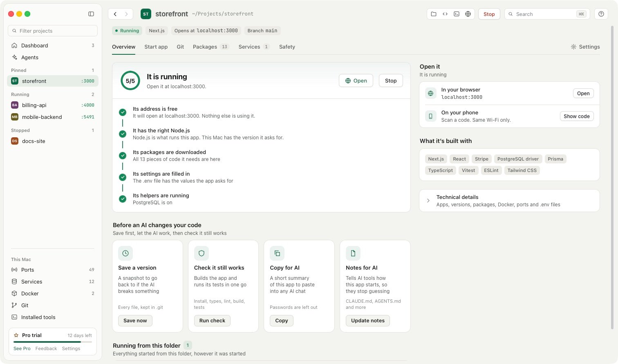Open Docker in sidebar
618x364 pixels.
53,293
